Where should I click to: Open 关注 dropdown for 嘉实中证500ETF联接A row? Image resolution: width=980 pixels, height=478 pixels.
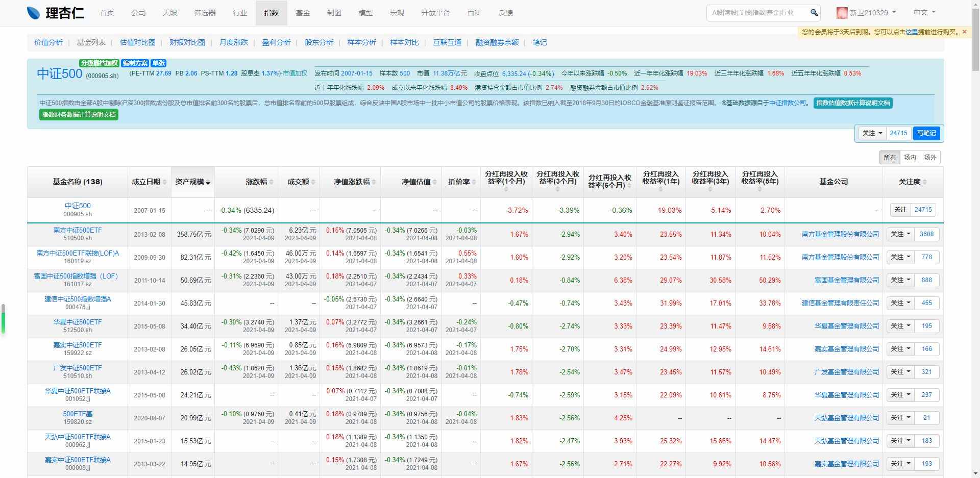(900, 464)
